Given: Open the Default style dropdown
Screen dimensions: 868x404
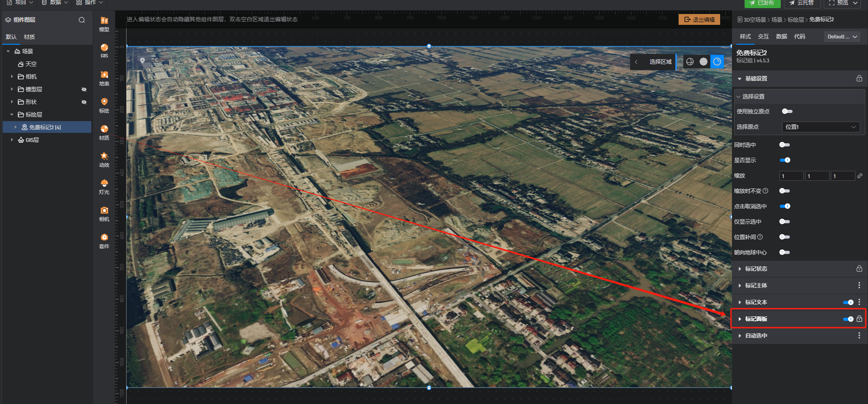Looking at the screenshot, I should [842, 37].
